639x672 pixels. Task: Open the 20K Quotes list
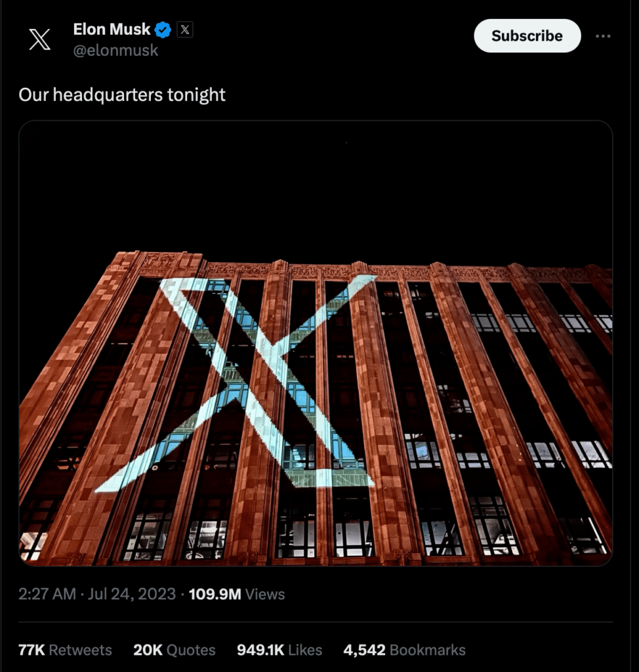click(175, 650)
